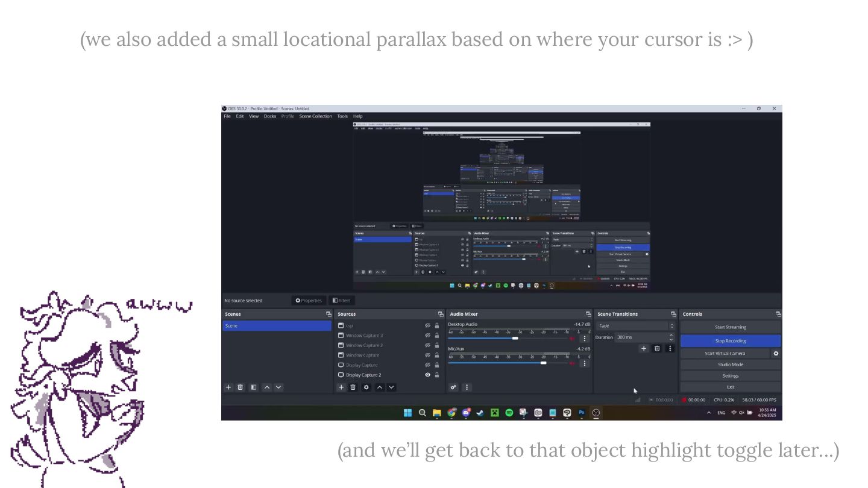This screenshot has width=868, height=488.
Task: Add a scene transition with plus icon
Action: (x=644, y=348)
